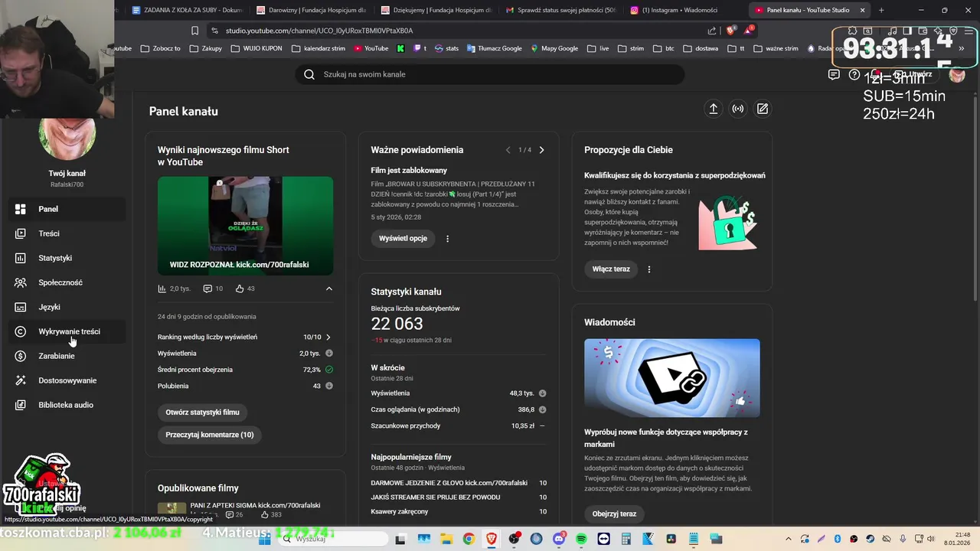Click the search magnifier icon
Image resolution: width=980 pixels, height=551 pixels.
309,74
